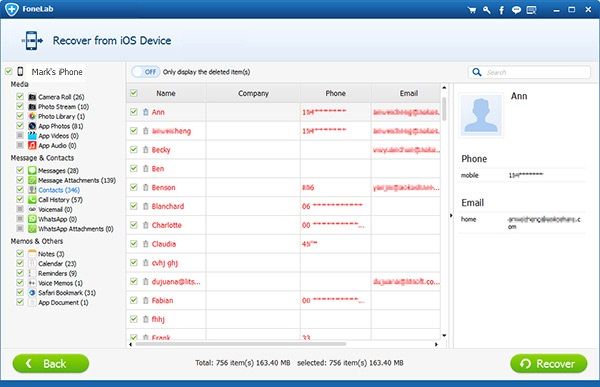
Task: Sort by the Phone column header
Action: pyautogui.click(x=336, y=93)
